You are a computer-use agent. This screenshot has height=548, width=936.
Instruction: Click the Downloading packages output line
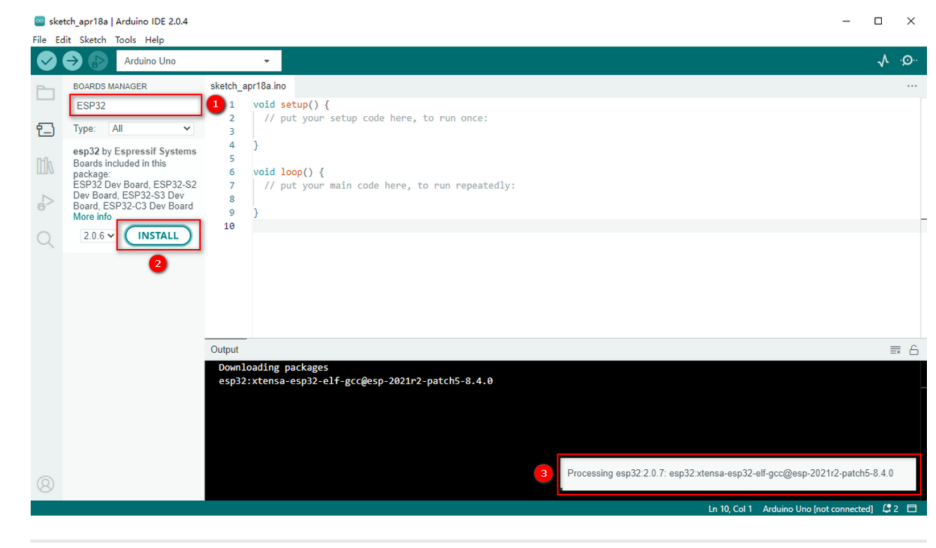(273, 367)
